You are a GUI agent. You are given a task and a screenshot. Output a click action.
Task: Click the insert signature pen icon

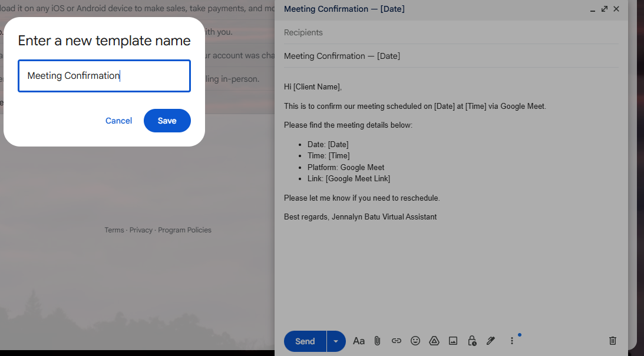click(x=491, y=341)
